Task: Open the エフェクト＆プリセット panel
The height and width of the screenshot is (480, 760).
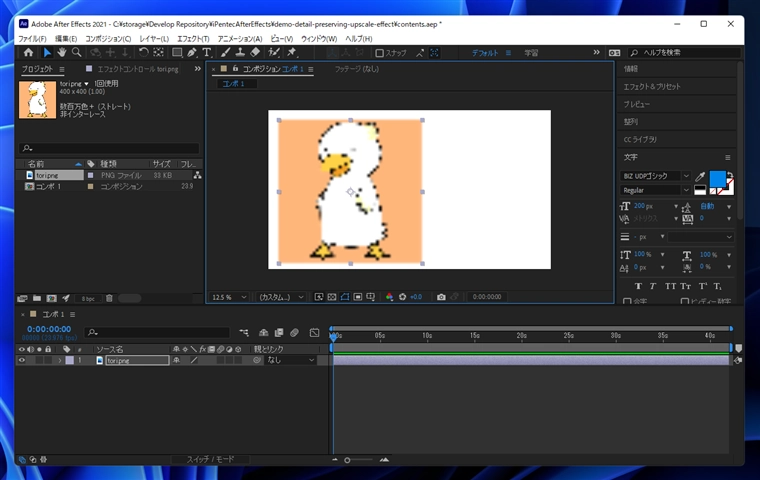Action: [x=651, y=86]
